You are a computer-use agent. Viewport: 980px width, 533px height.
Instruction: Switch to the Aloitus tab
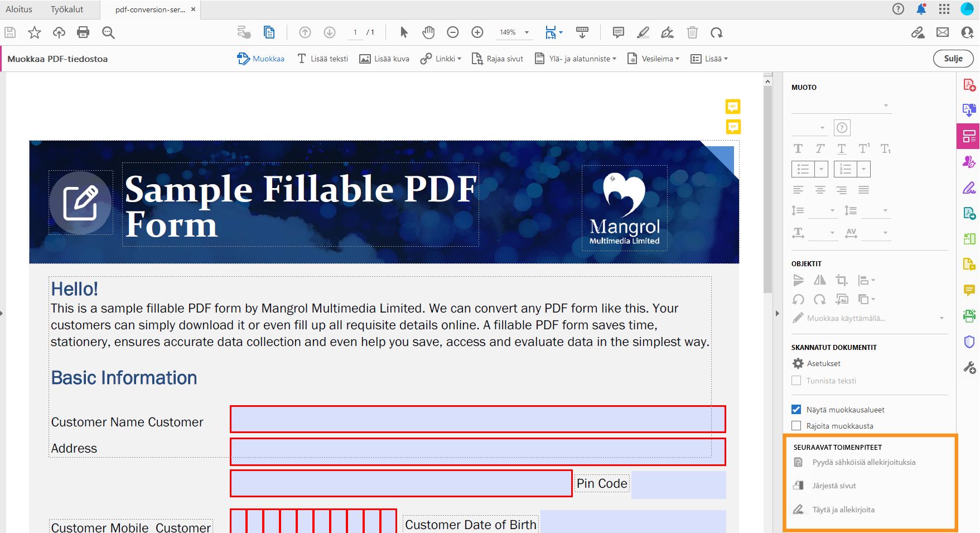click(x=19, y=9)
